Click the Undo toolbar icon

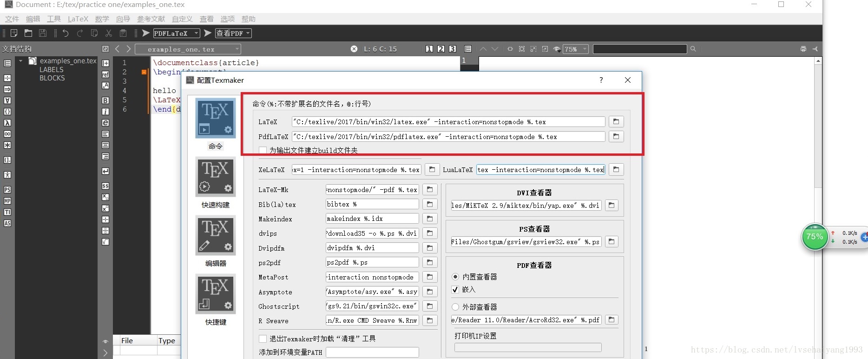(x=66, y=33)
